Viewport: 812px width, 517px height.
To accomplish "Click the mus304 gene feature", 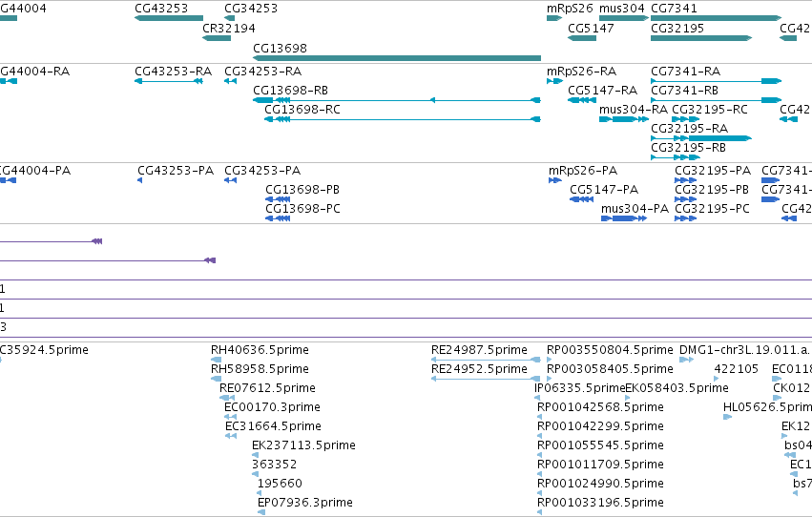I will point(623,18).
